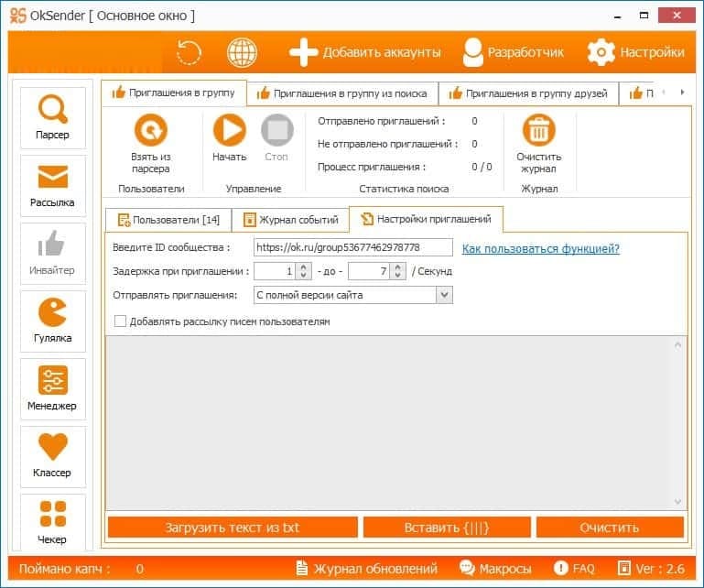Click the Загрузить текст из txt button
The height and width of the screenshot is (588, 704).
coord(233,528)
